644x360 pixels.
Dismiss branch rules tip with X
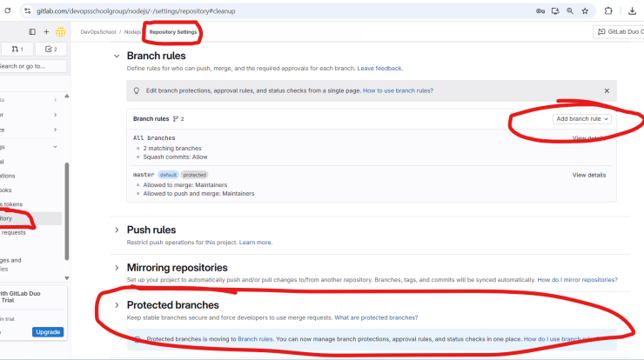tap(607, 90)
